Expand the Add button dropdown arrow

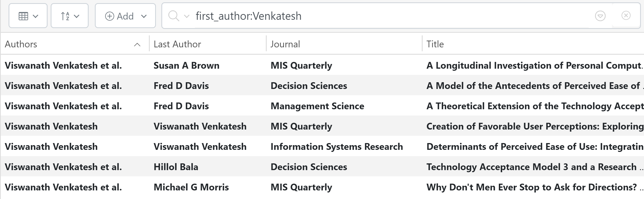click(144, 16)
